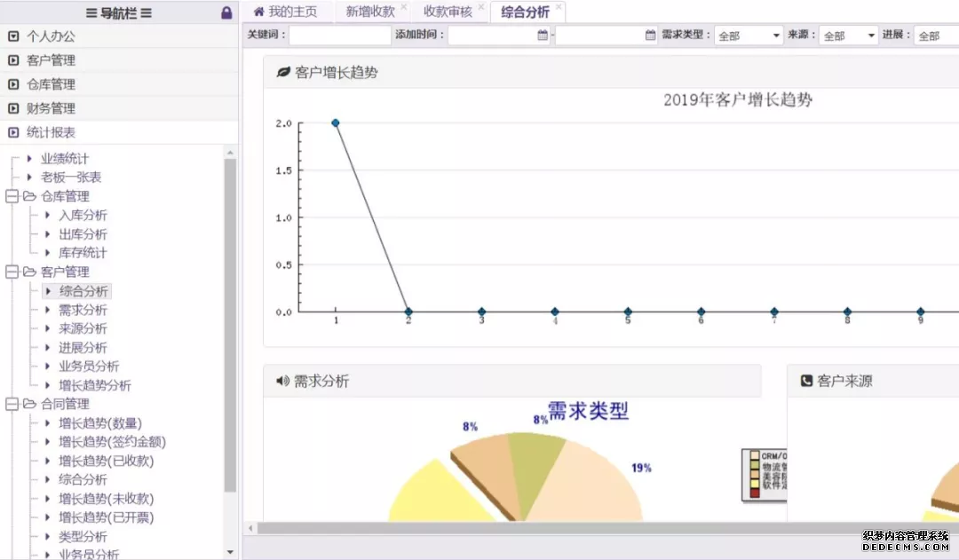959x560 pixels.
Task: Close the 新增收款 tab
Action: tap(404, 7)
